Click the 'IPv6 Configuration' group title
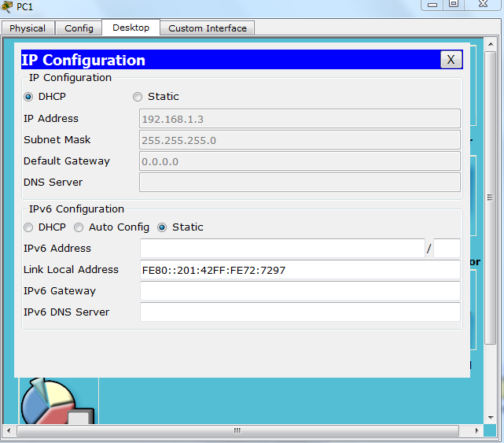This screenshot has width=504, height=443. (76, 209)
